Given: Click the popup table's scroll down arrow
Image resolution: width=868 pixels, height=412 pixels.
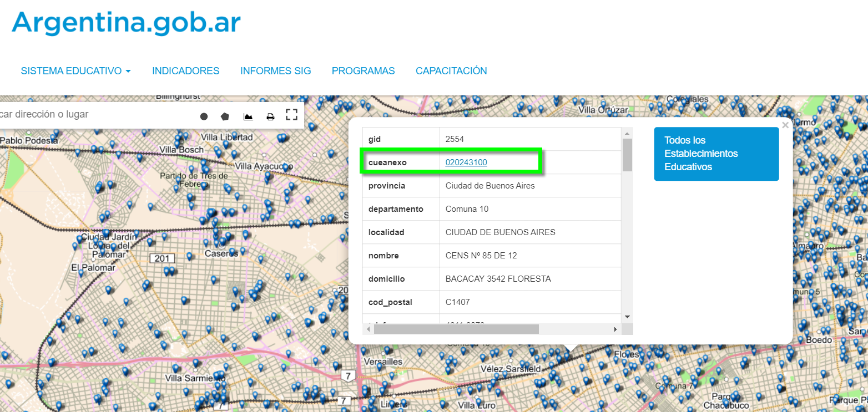Looking at the screenshot, I should point(628,317).
